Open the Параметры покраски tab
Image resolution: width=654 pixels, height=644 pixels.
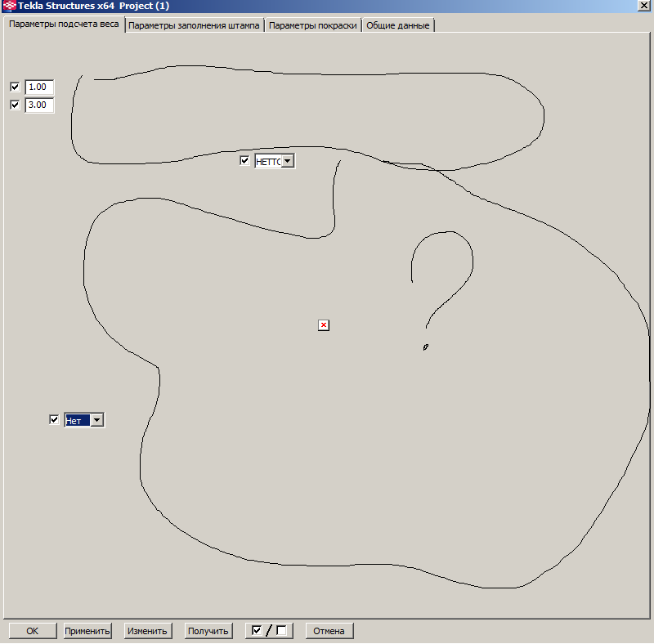coord(312,25)
